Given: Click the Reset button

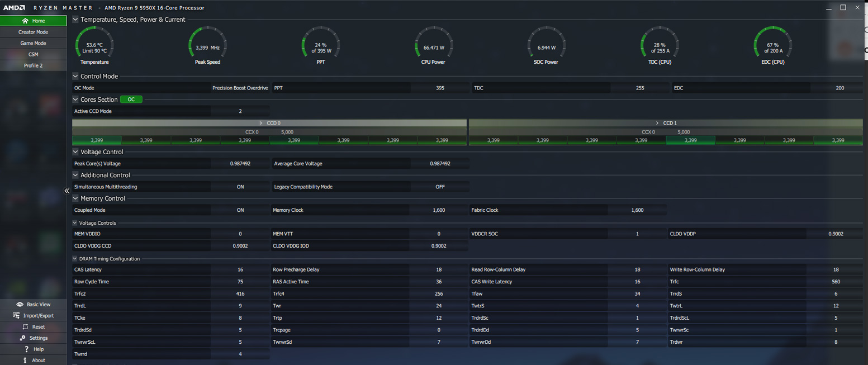Looking at the screenshot, I should [x=34, y=327].
